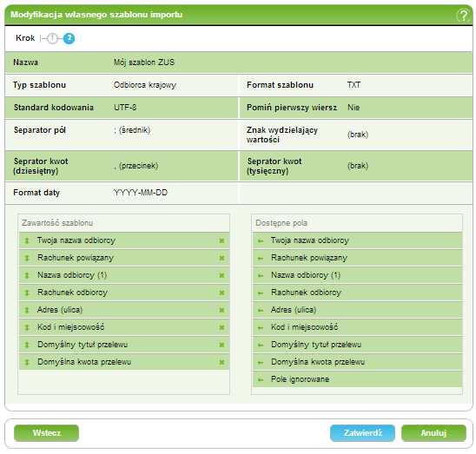
Task: Remove 'Twoja nazwa odbiorcy' from template content
Action: [x=221, y=240]
